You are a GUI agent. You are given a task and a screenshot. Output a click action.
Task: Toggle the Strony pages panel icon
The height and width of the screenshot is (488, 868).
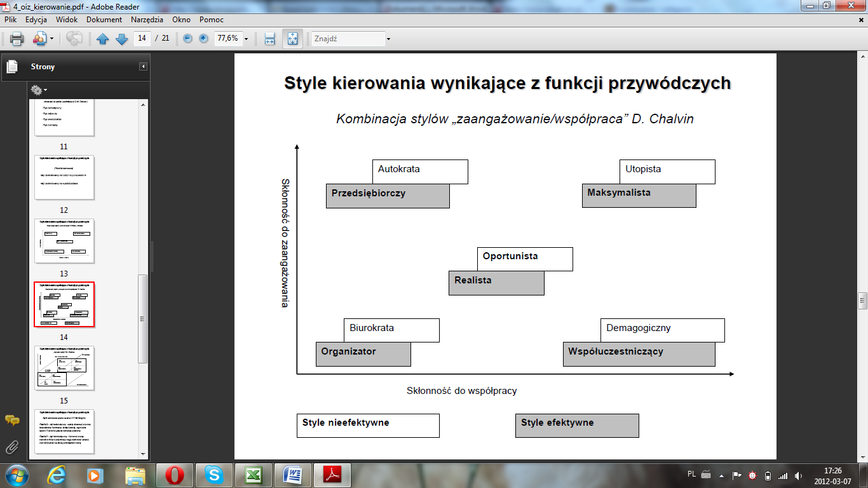(12, 67)
